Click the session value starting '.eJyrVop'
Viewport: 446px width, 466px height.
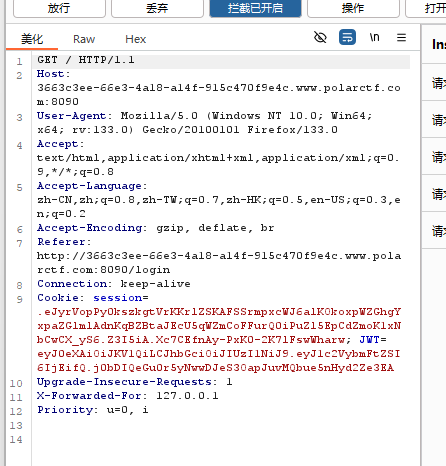click(x=219, y=326)
